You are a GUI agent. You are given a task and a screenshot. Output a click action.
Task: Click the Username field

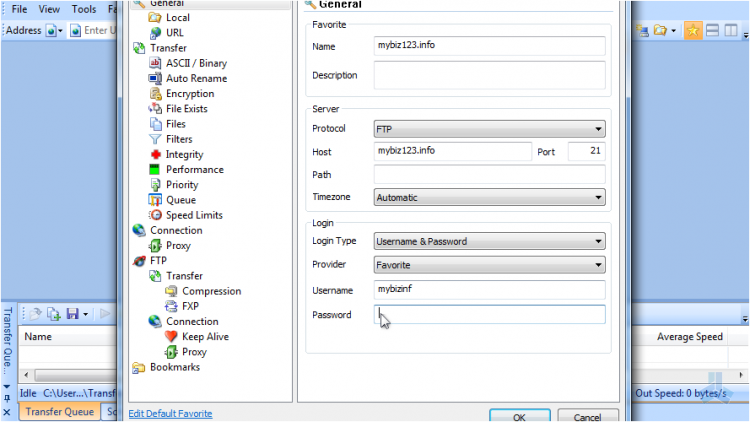(x=489, y=290)
